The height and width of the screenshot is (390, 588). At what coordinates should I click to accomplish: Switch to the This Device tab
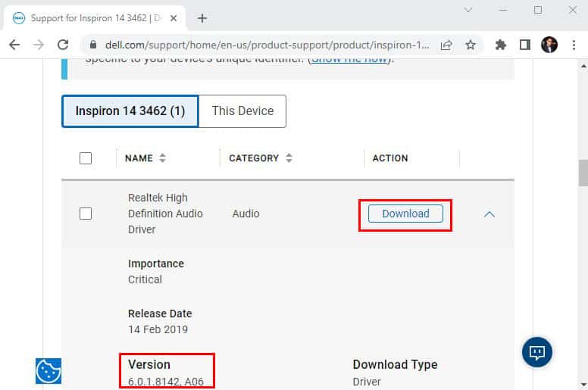[x=242, y=111]
